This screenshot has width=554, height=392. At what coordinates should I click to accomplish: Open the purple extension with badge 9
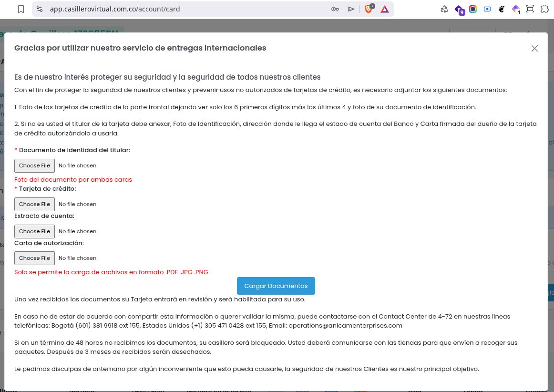tap(459, 10)
